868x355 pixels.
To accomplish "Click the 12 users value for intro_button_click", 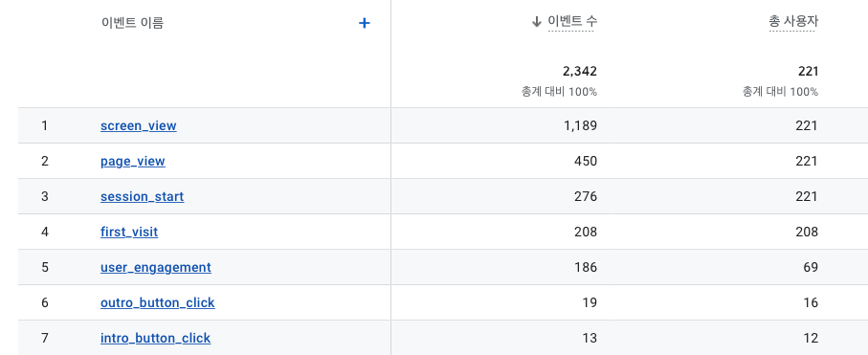I will pyautogui.click(x=811, y=339).
